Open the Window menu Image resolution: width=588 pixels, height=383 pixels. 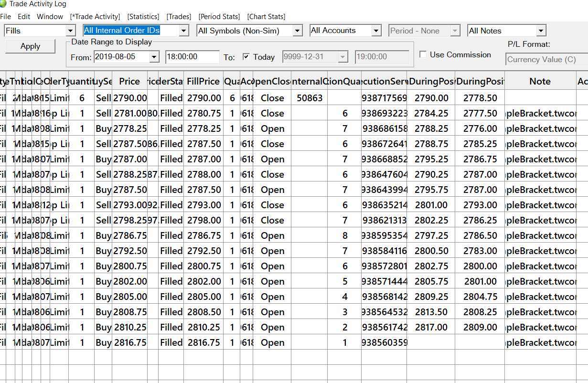(x=50, y=17)
